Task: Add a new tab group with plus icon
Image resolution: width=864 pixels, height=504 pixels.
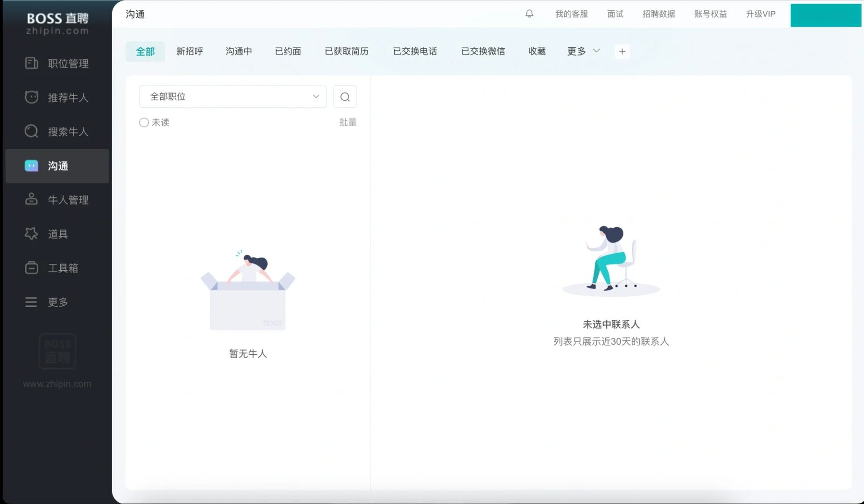Action: pyautogui.click(x=622, y=51)
